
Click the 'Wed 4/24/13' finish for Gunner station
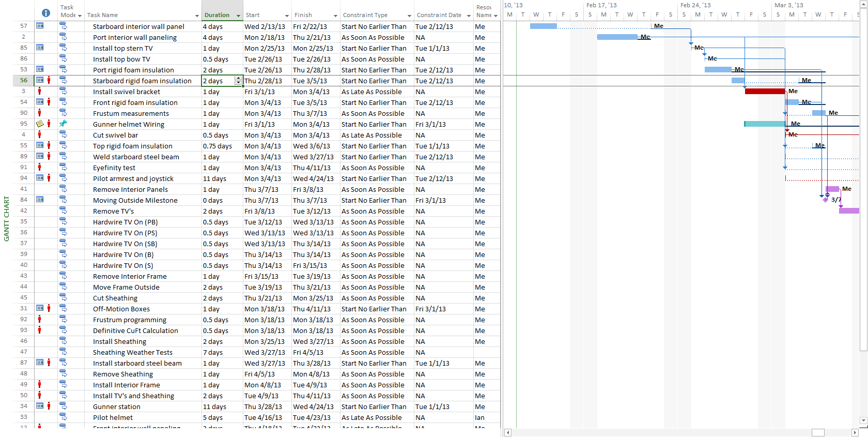[x=316, y=406]
